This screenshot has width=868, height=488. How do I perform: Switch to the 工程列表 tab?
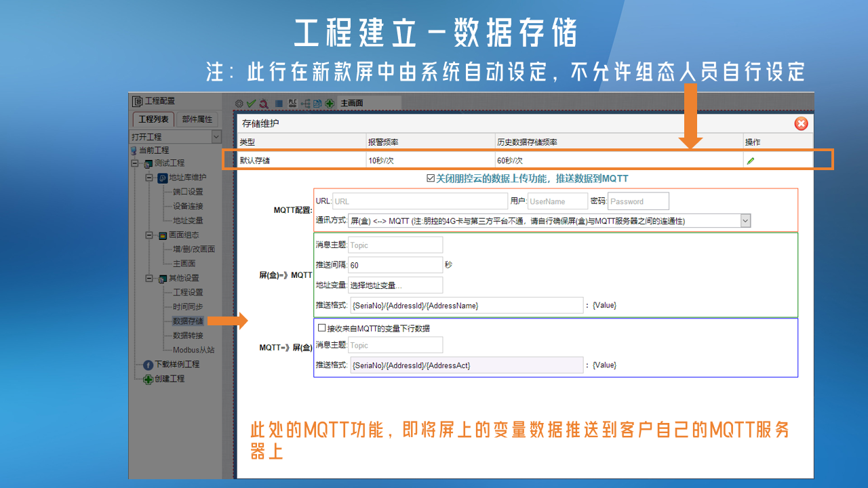(x=153, y=119)
